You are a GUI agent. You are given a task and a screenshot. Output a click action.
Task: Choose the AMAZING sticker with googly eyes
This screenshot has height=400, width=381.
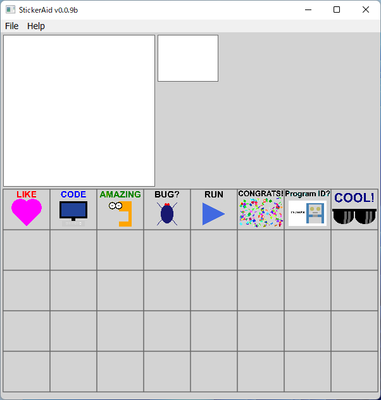[120, 209]
